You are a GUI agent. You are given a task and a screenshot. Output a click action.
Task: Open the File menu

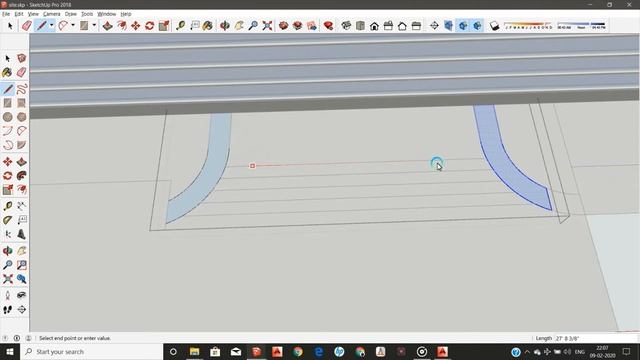6,14
